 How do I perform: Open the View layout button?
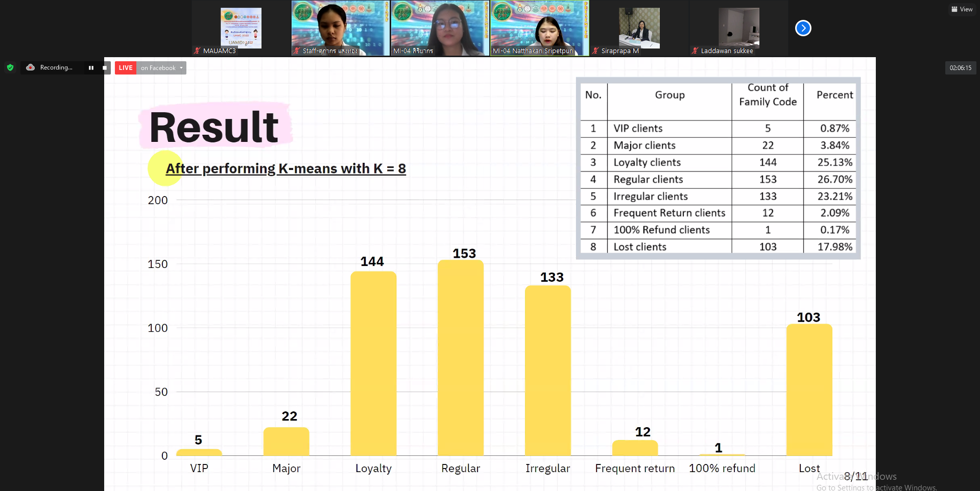[x=962, y=9]
